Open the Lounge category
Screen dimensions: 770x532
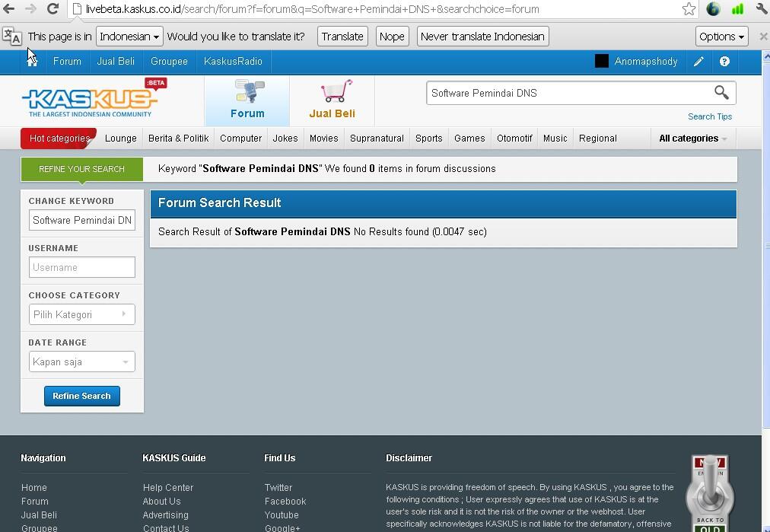tap(121, 139)
